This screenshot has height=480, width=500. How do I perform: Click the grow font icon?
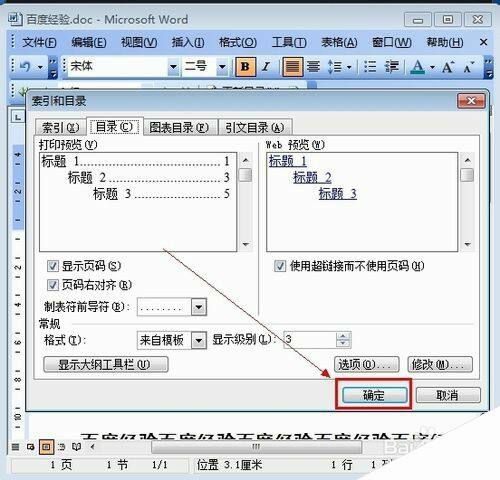(448, 67)
